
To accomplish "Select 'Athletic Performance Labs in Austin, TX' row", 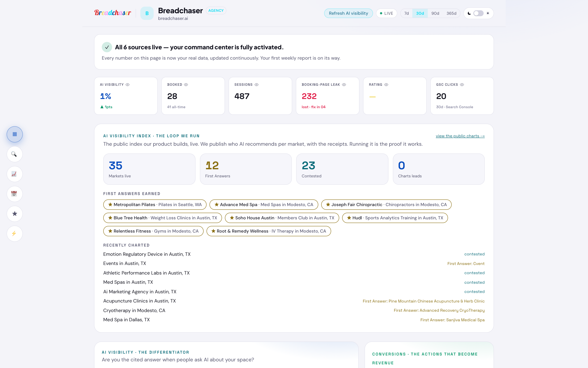I will tap(294, 273).
